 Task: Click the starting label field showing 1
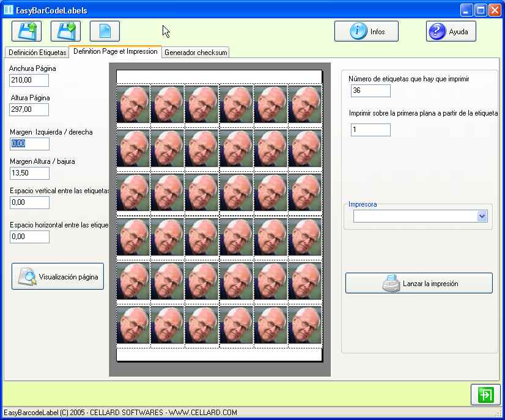(370, 130)
